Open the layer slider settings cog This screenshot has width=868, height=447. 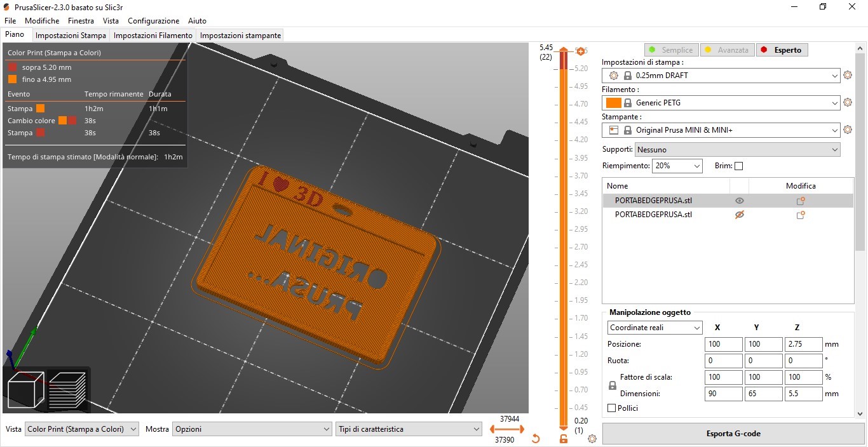592,439
